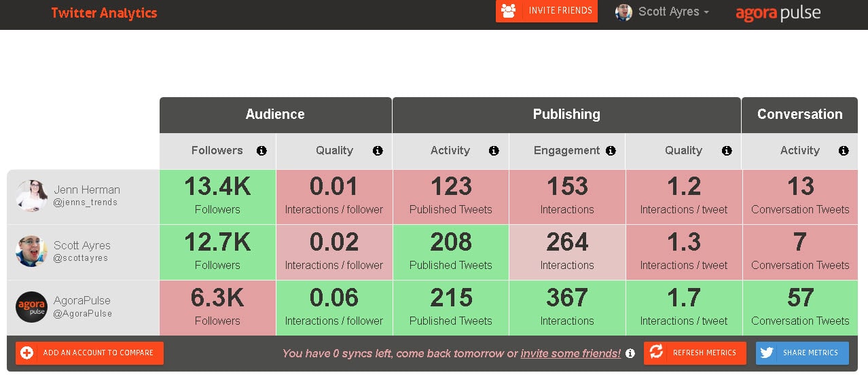The width and height of the screenshot is (868, 377).
Task: Click the Followers info icon
Action: (261, 151)
